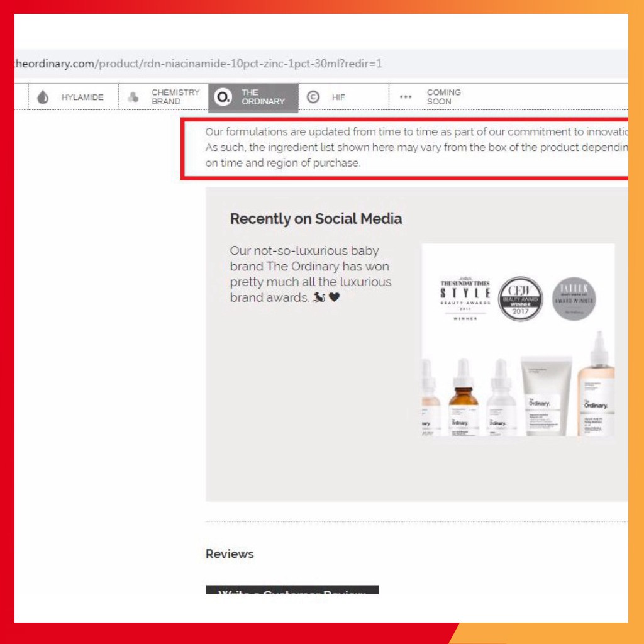Image resolution: width=644 pixels, height=644 pixels.
Task: Click the three-dots Coming Soon icon
Action: pyautogui.click(x=406, y=97)
